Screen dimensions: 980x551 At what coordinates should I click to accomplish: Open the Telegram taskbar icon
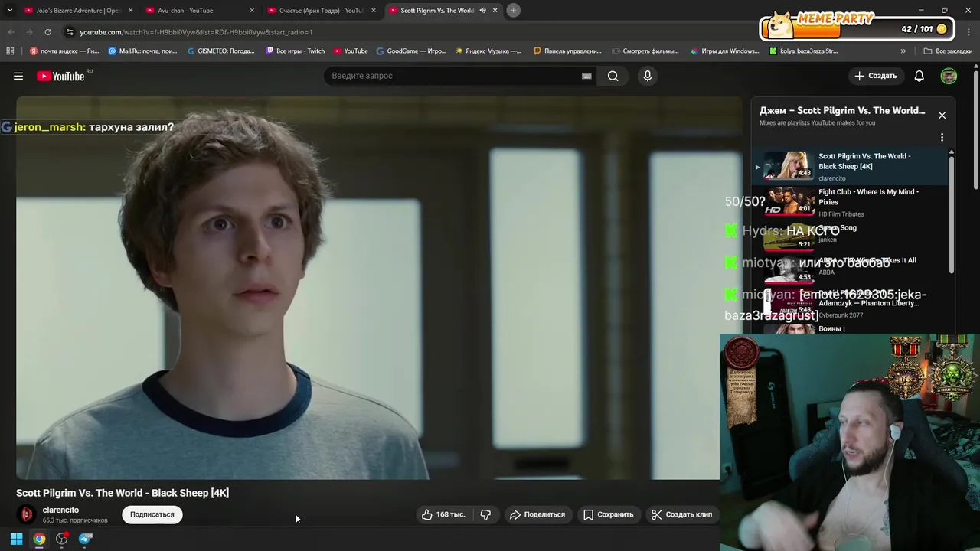(x=85, y=539)
